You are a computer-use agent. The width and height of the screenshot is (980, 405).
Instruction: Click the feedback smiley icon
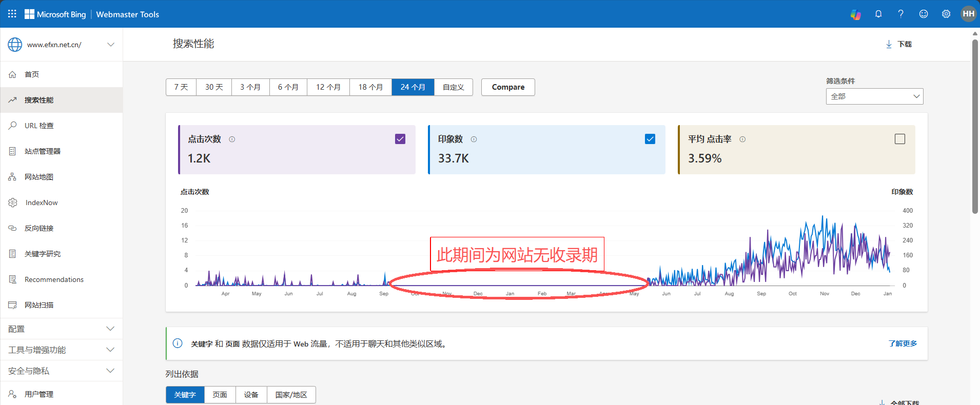coord(924,14)
